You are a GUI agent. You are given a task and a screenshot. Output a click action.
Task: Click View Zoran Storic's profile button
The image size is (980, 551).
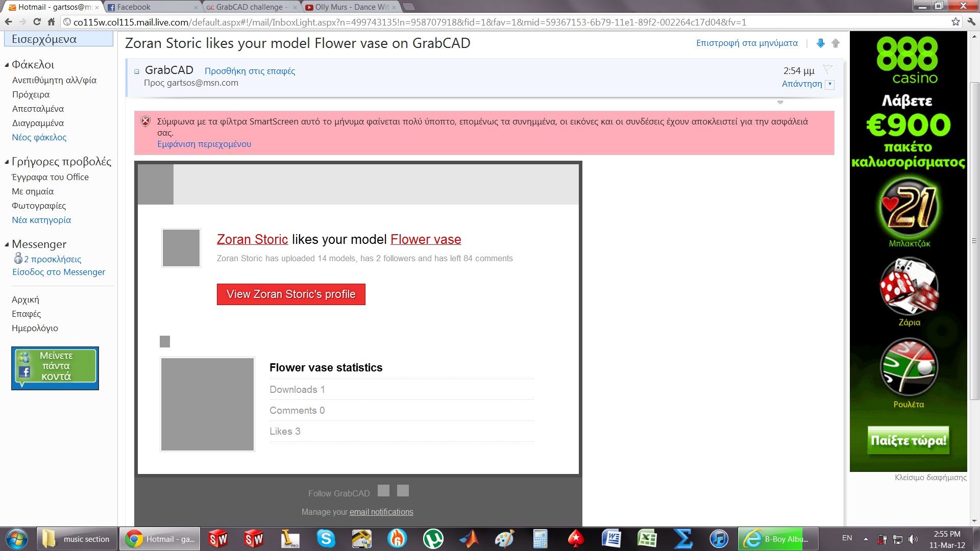(x=291, y=294)
